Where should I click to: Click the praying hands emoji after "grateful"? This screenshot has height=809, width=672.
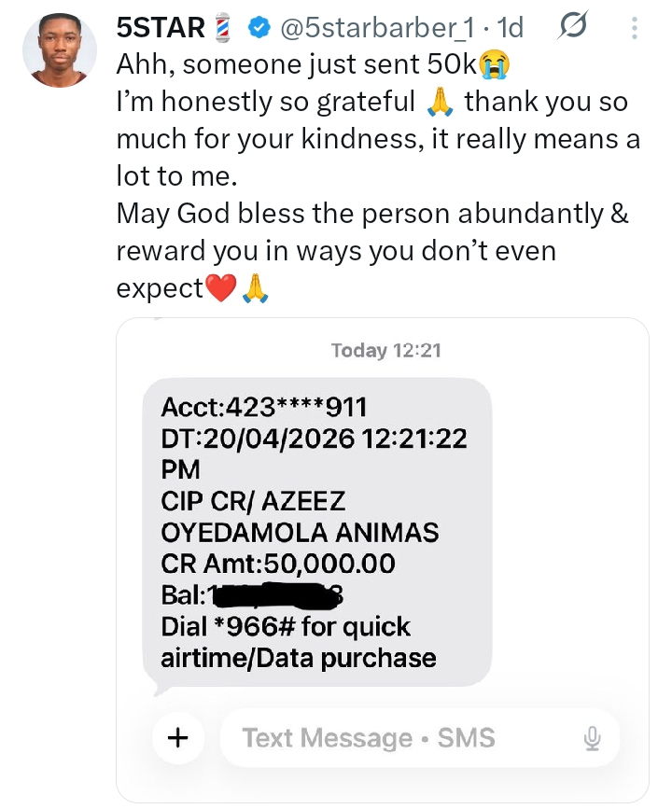(439, 103)
